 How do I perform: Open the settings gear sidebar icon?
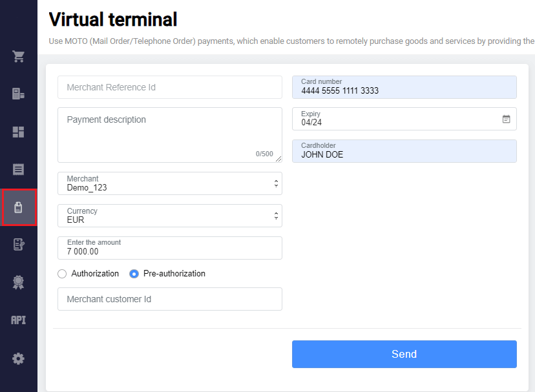click(19, 358)
